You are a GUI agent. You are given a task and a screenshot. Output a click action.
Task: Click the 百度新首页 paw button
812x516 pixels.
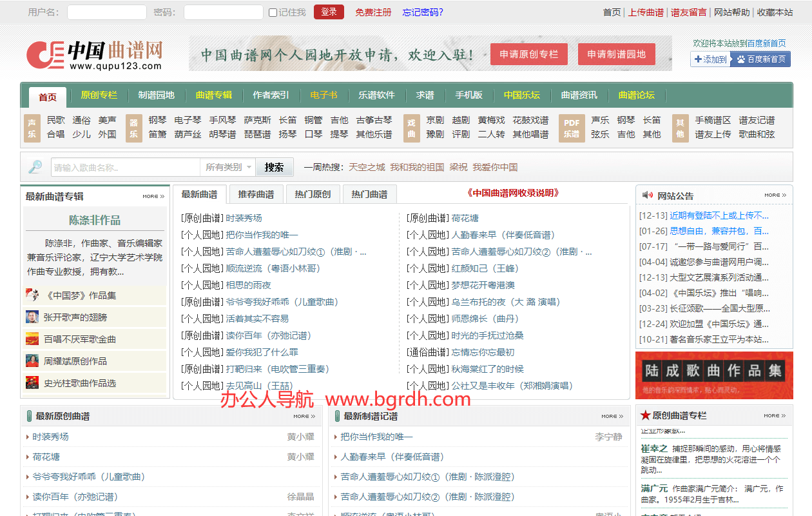[x=761, y=59]
